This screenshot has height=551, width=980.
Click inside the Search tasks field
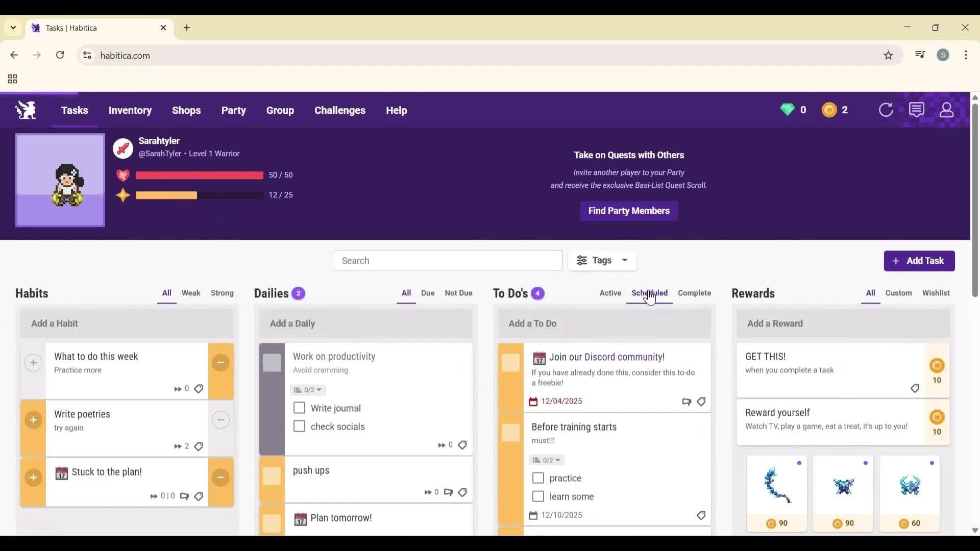(448, 260)
